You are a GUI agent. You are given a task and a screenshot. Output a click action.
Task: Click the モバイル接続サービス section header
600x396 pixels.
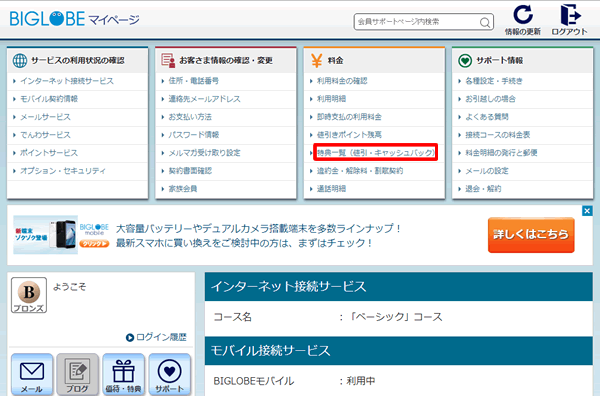pos(399,351)
